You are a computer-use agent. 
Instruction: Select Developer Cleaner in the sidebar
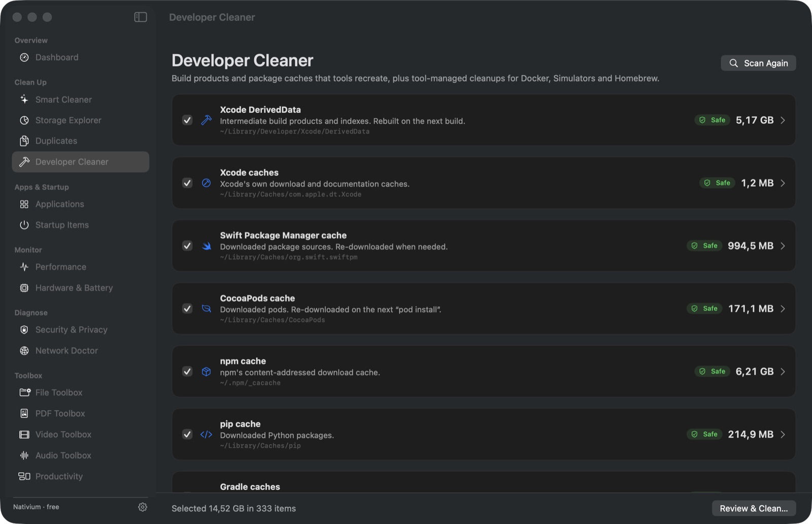[x=81, y=162]
